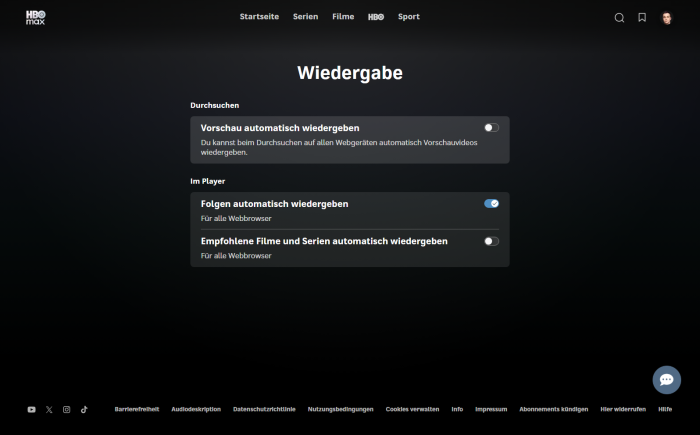Open Barrierefreiheit footer link
Screen dimensions: 700x435
tap(137, 410)
